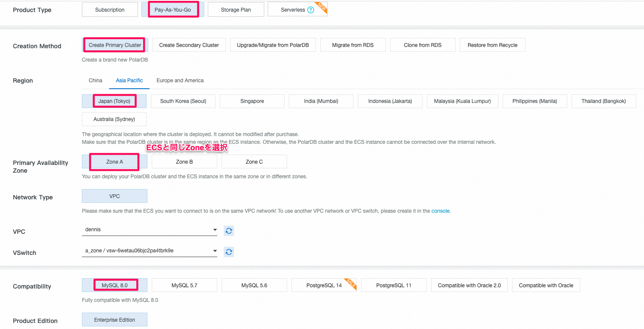
Task: Select Malaysia (Kuala Lumpur) region
Action: tap(463, 101)
